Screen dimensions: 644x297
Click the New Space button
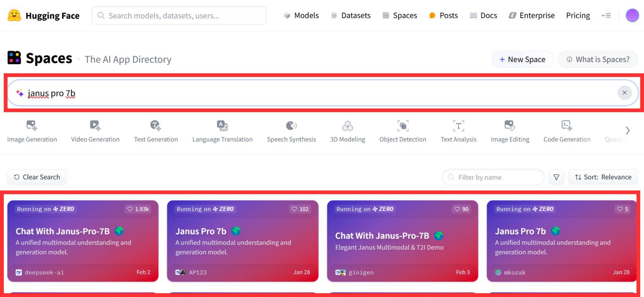(x=522, y=59)
